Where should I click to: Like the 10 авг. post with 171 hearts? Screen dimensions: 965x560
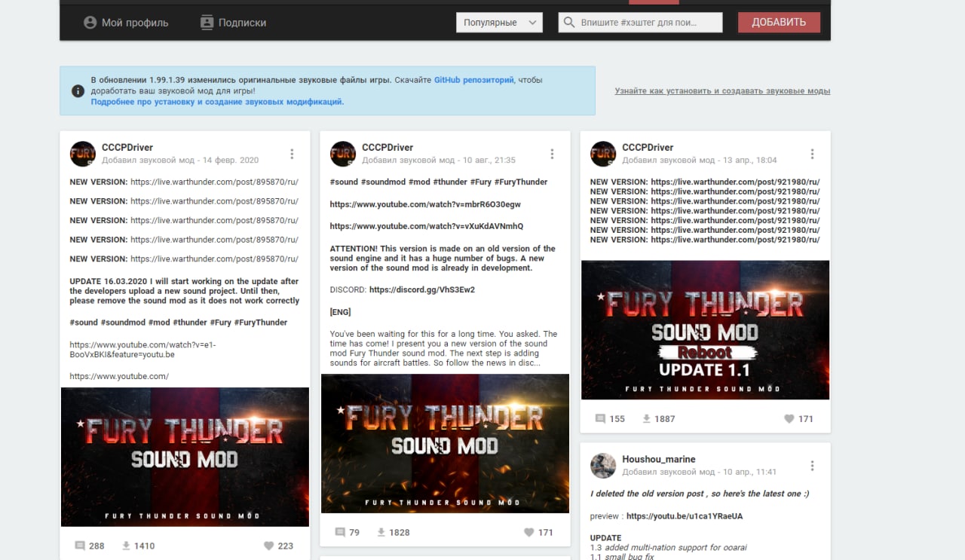528,532
